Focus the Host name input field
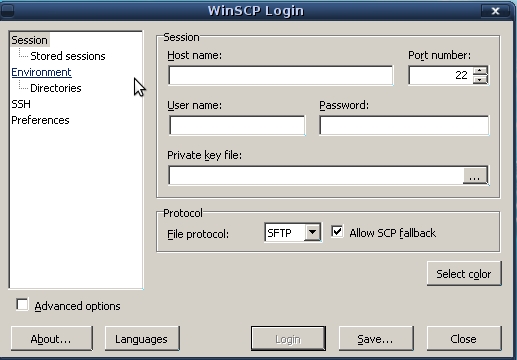This screenshot has width=517, height=360. [x=280, y=75]
